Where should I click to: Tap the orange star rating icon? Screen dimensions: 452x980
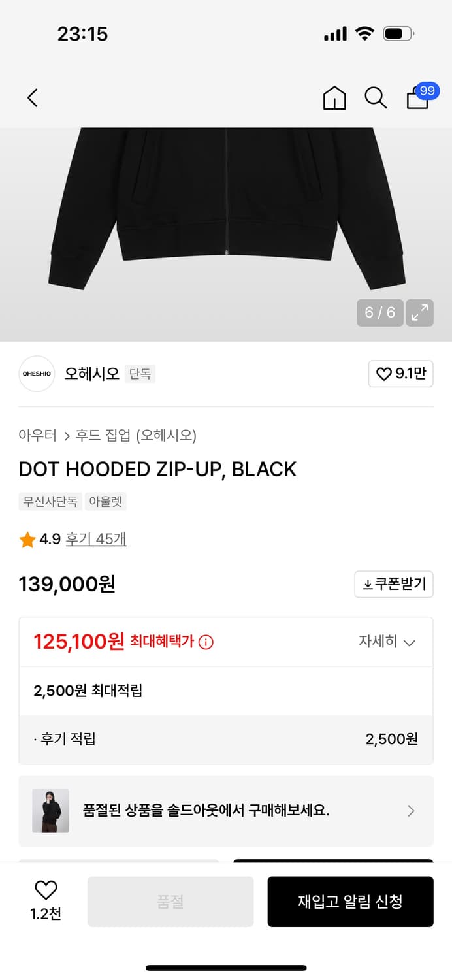pos(27,540)
